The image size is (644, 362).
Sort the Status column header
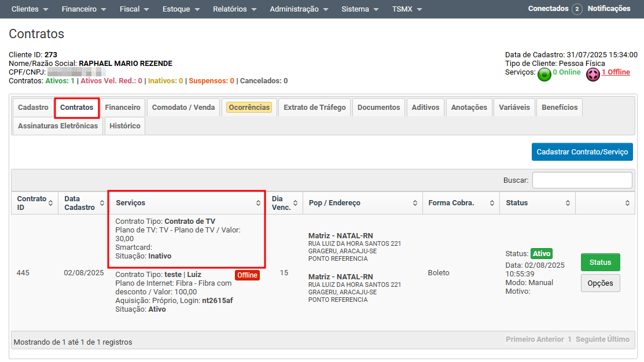pyautogui.click(x=568, y=203)
